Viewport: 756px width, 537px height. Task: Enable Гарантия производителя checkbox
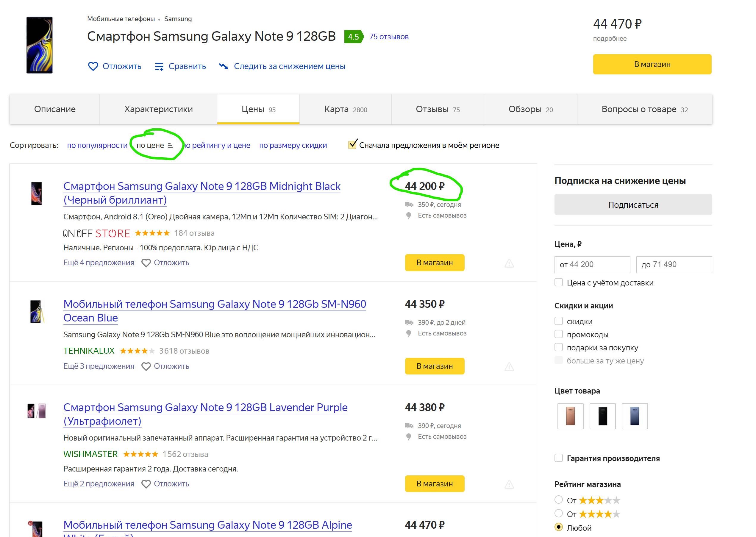click(558, 458)
